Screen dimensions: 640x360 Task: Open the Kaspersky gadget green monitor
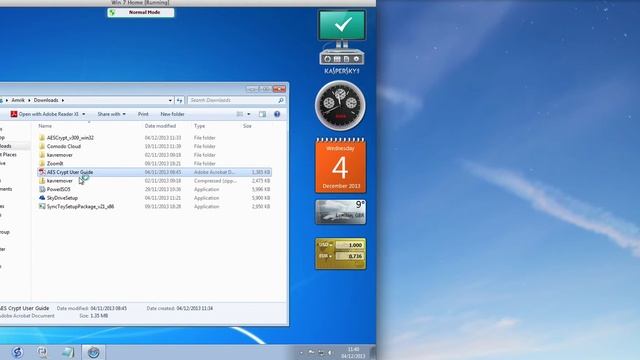click(x=342, y=25)
